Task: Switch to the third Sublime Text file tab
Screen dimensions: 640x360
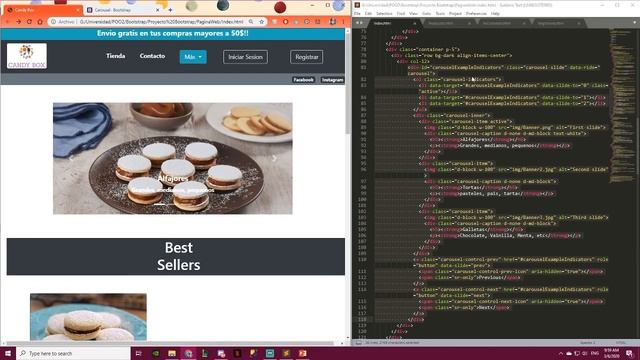Action: pyautogui.click(x=503, y=23)
